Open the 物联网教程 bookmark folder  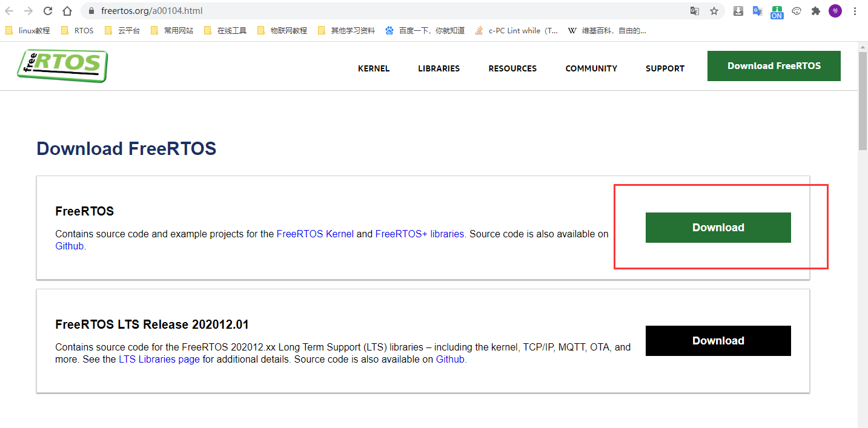tap(282, 30)
